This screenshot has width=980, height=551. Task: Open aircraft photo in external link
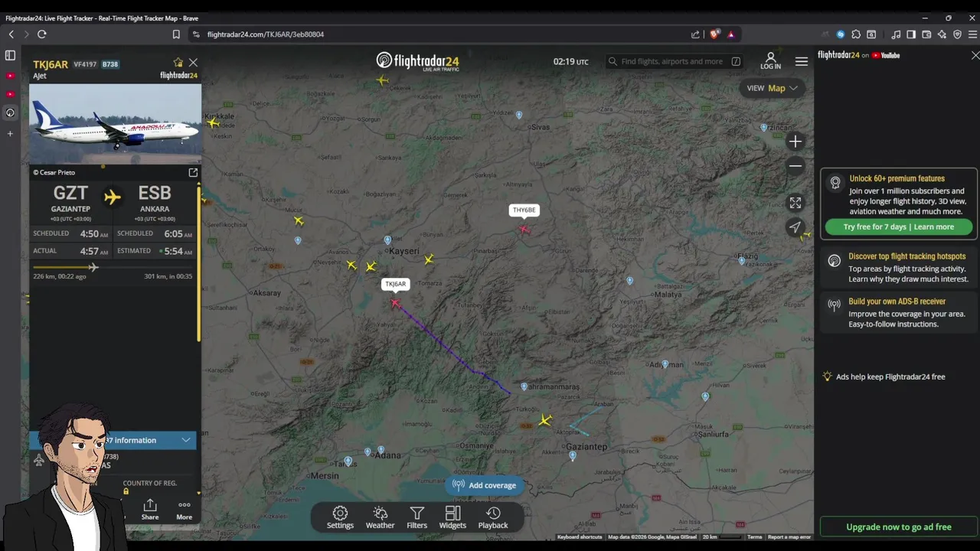point(193,173)
